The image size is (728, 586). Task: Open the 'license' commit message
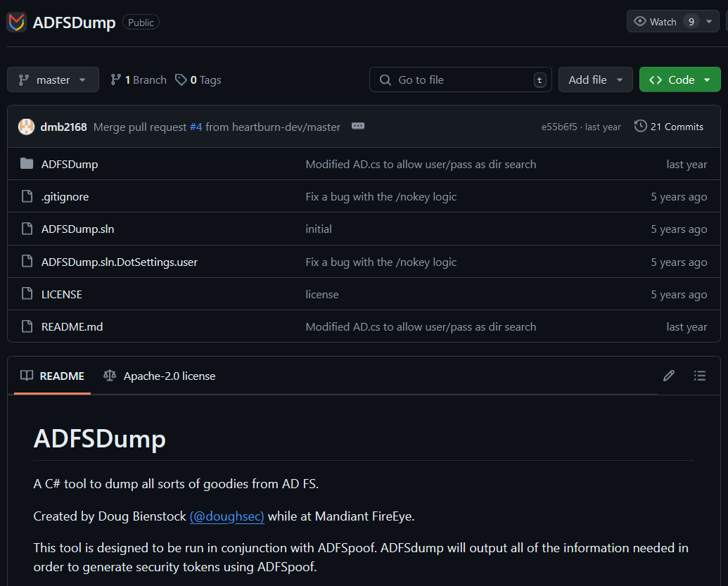321,294
